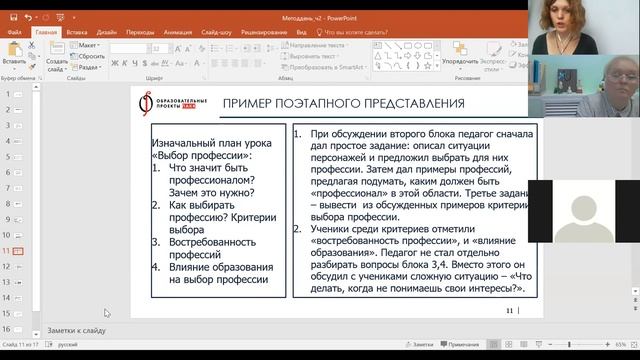Open Экспресс-стили quick styles

493,56
